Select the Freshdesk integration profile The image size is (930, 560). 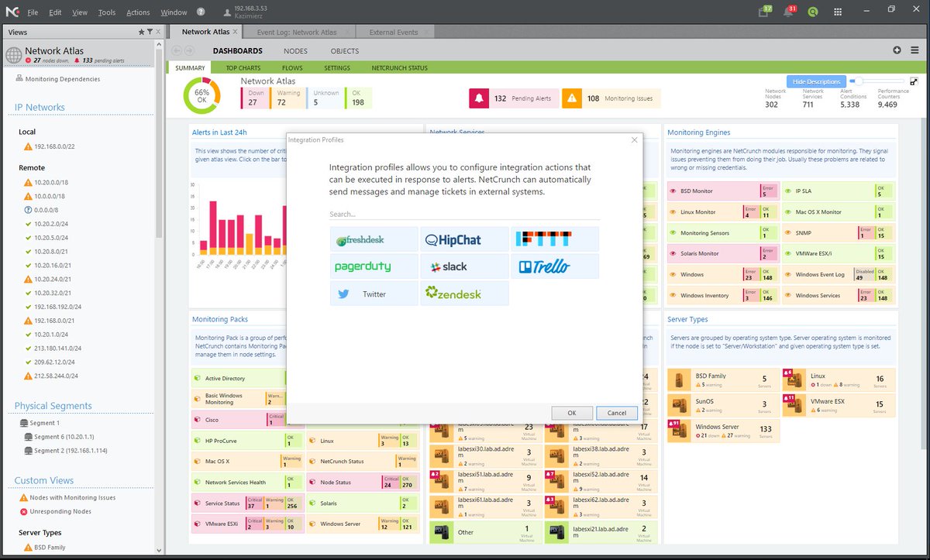tap(374, 240)
